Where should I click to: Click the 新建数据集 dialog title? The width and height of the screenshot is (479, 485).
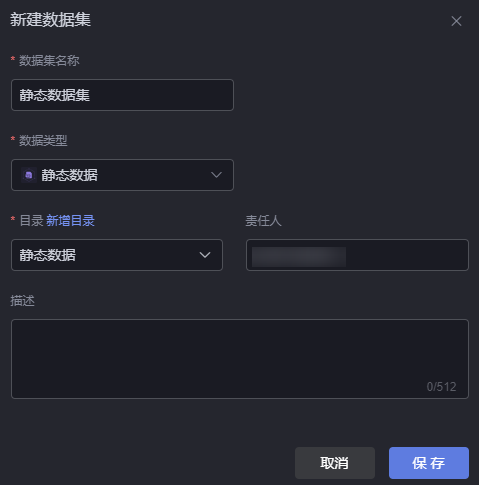coord(50,19)
